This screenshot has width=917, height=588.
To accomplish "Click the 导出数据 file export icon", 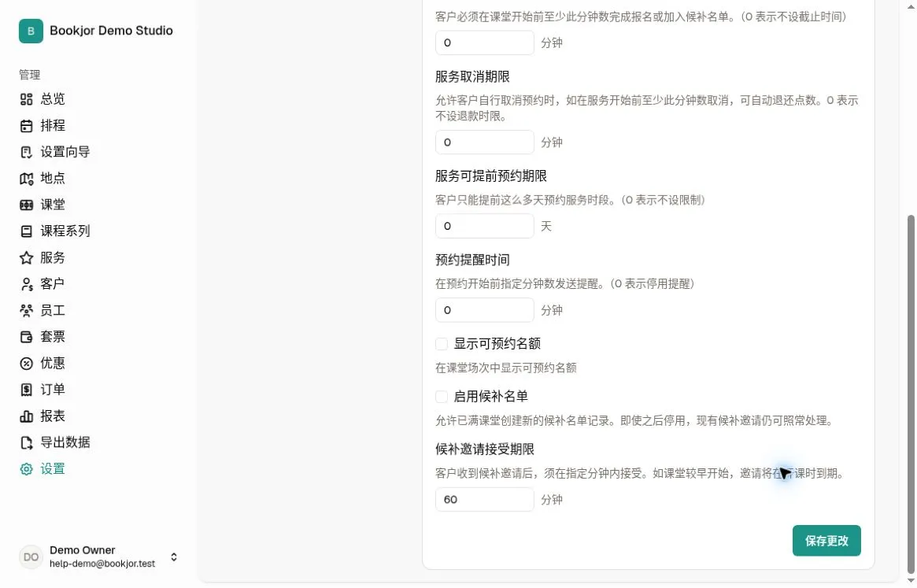I will click(x=26, y=443).
